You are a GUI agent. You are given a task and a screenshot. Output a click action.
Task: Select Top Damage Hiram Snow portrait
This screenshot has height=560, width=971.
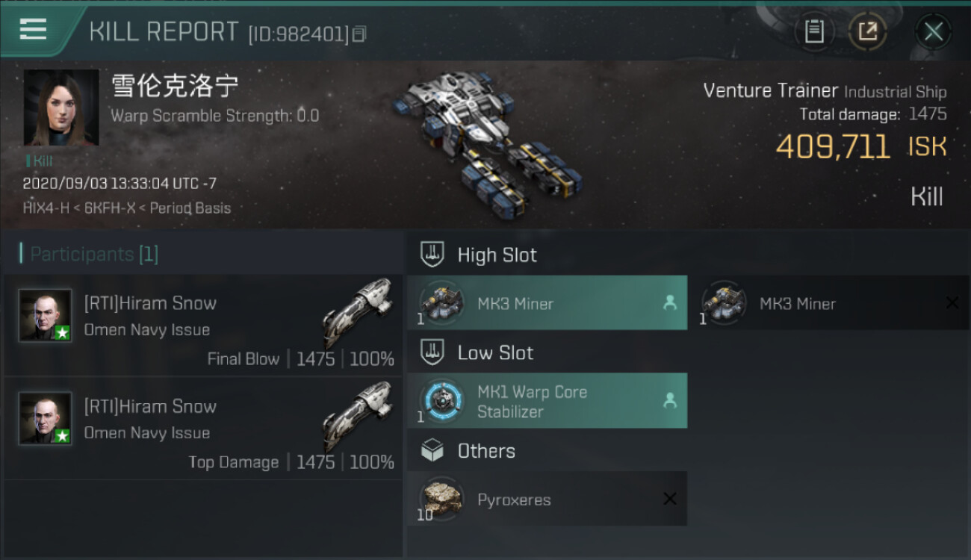[x=46, y=419]
